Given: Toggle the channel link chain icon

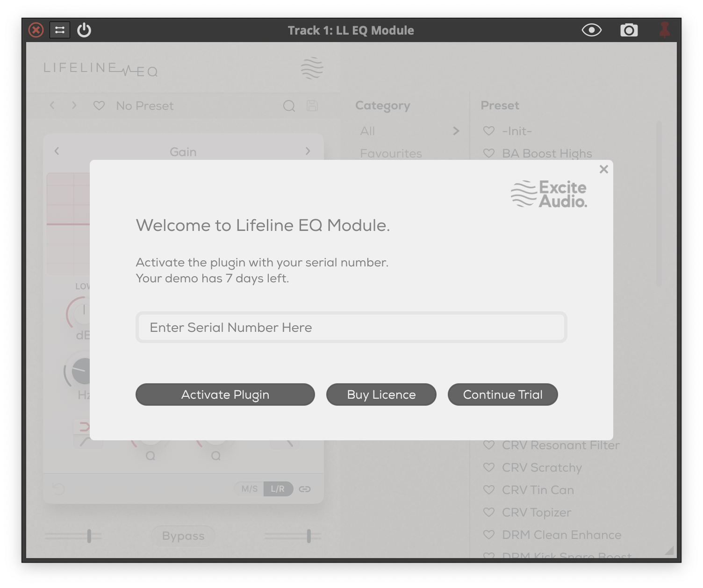Looking at the screenshot, I should coord(305,489).
